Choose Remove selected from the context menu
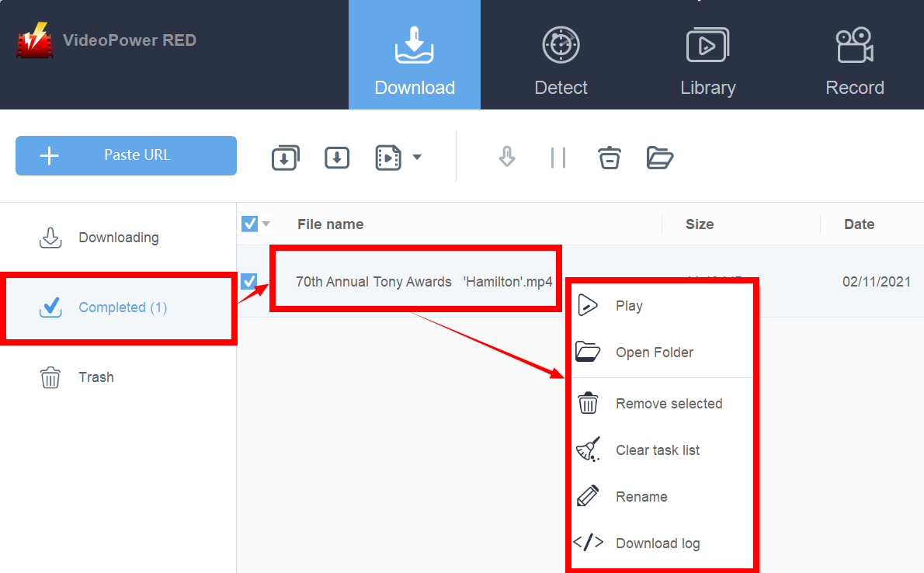Screen dimensions: 924x573 pyautogui.click(x=663, y=404)
